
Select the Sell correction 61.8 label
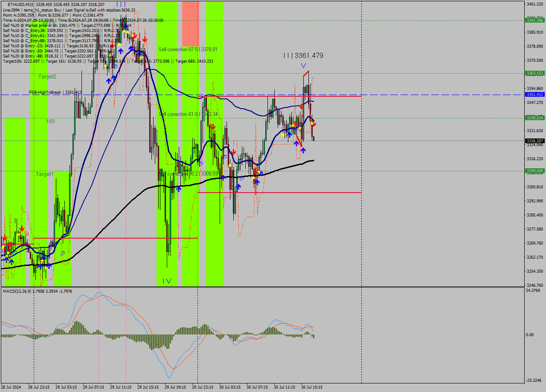click(x=188, y=114)
